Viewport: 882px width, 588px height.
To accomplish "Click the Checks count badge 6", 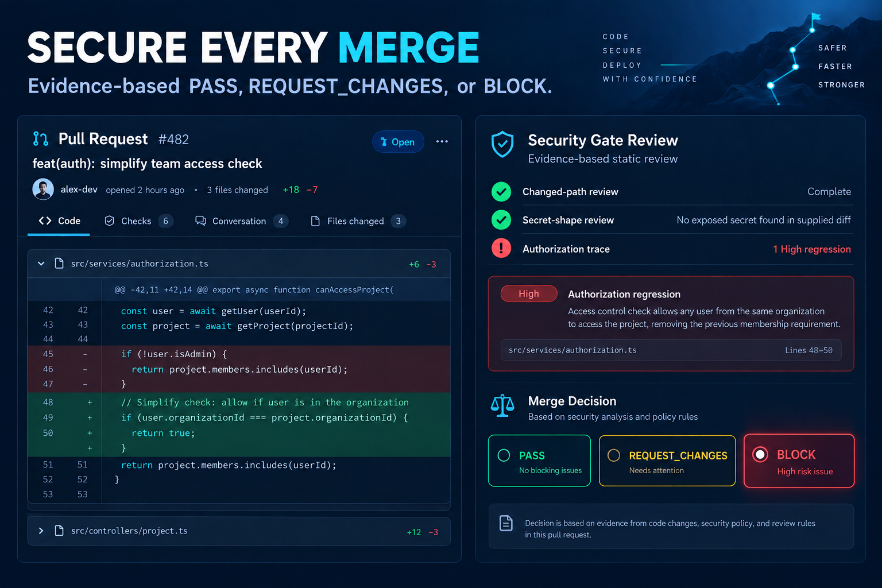I will point(165,221).
